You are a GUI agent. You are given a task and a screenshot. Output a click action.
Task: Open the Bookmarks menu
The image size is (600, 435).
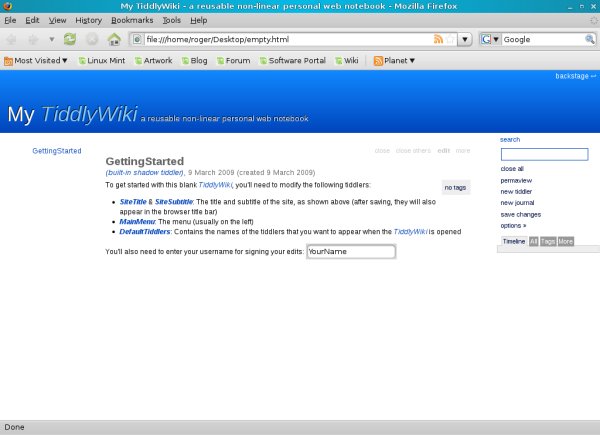[x=132, y=20]
